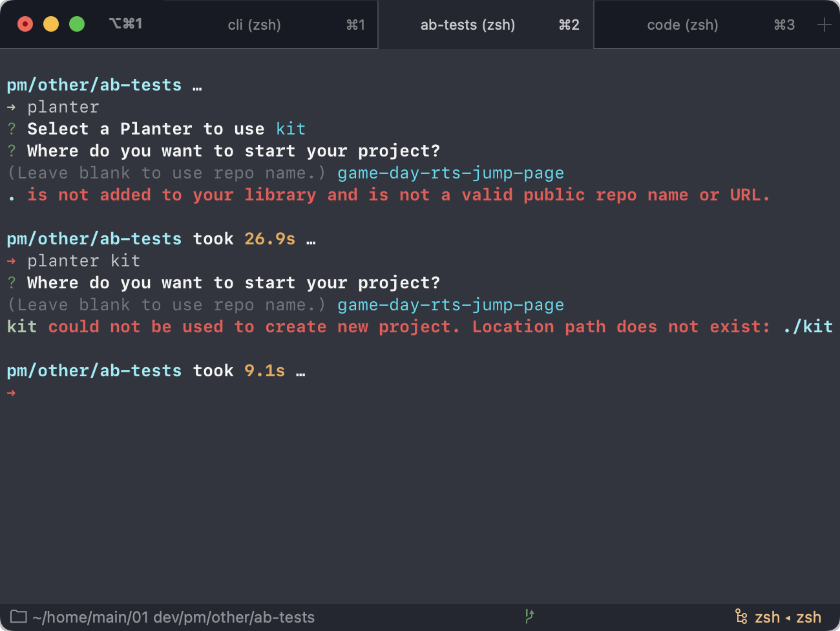Click the git branch icon in status bar center
The height and width of the screenshot is (631, 840).
click(x=529, y=616)
